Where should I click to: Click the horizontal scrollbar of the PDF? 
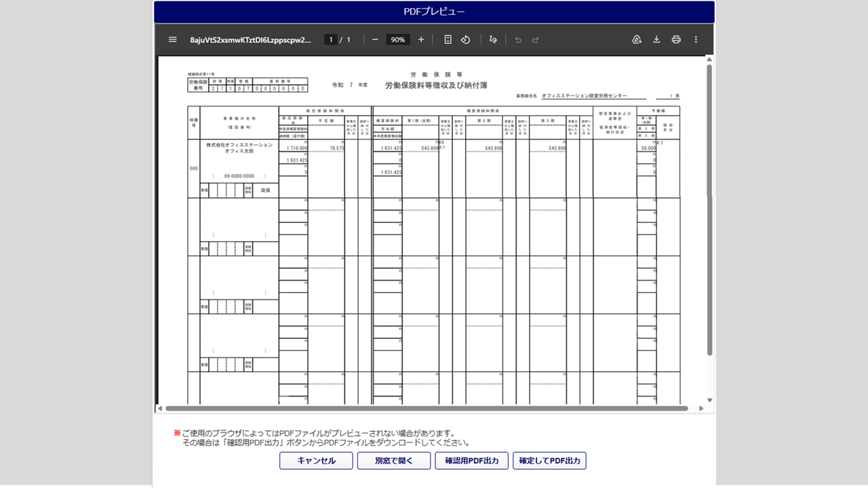tap(426, 409)
